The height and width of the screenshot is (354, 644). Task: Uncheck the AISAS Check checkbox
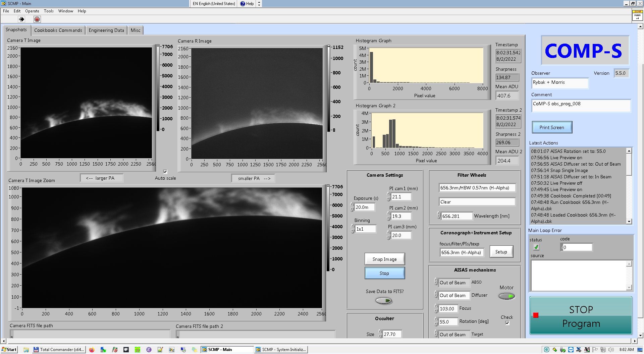pos(507,323)
